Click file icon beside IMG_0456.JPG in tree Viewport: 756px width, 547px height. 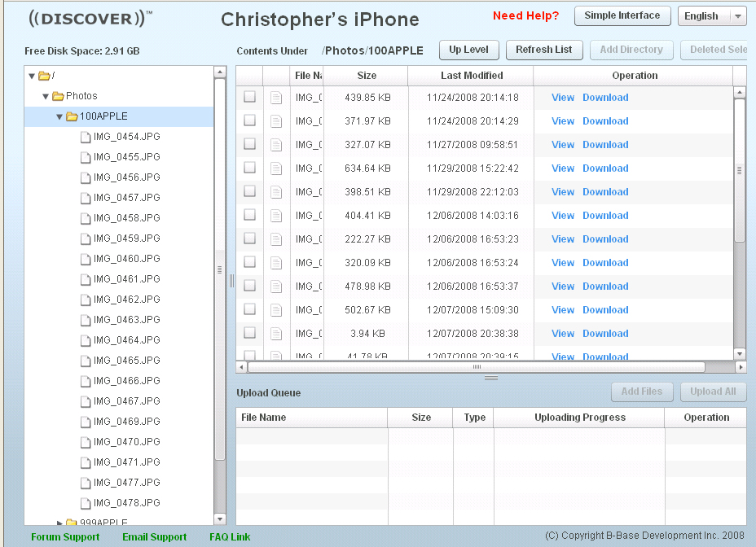[x=86, y=177]
